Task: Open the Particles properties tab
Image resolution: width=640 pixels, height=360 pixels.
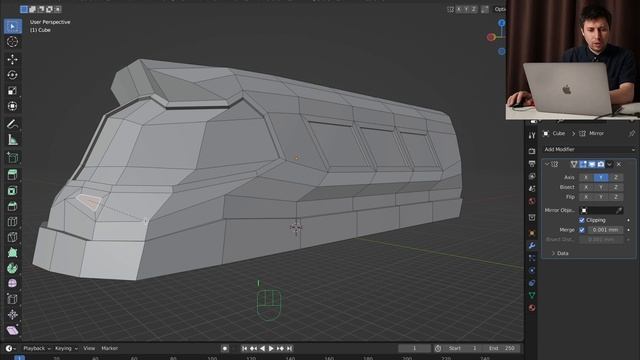Action: click(532, 258)
